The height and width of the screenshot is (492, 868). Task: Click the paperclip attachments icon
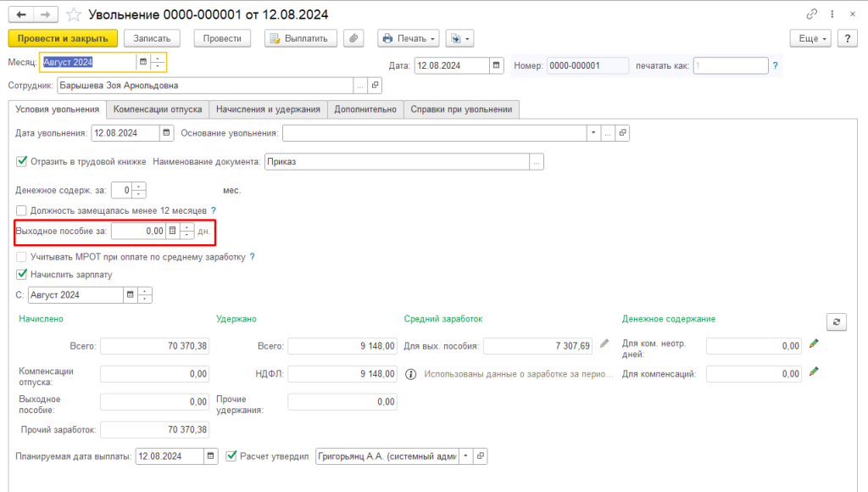(353, 38)
